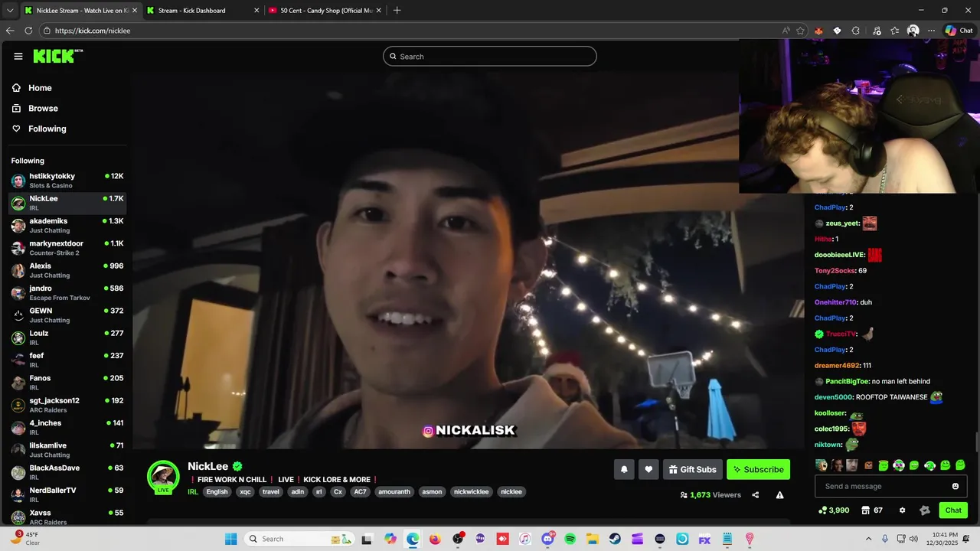Open a new browser tab
This screenshot has width=980, height=551.
pos(397,11)
